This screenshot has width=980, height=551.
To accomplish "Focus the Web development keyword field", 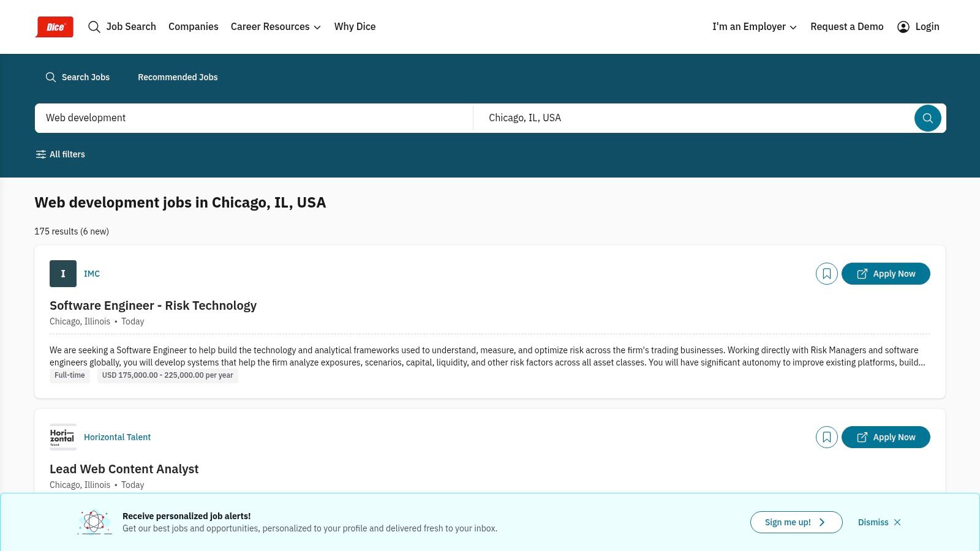I will click(254, 118).
